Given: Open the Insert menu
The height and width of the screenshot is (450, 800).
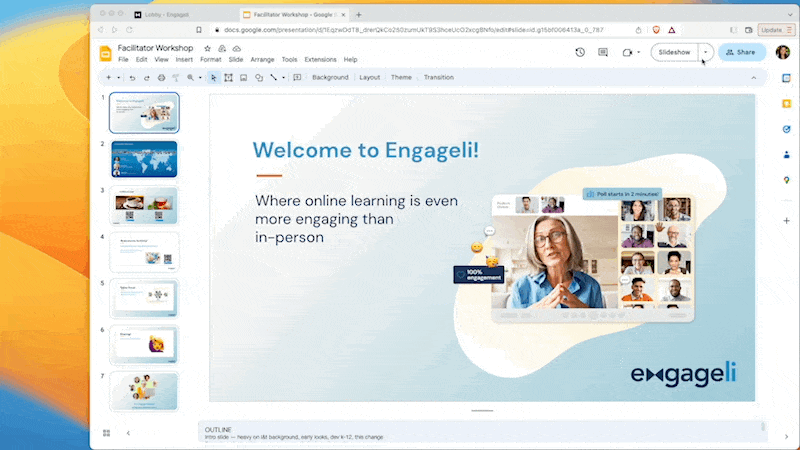Looking at the screenshot, I should point(184,60).
